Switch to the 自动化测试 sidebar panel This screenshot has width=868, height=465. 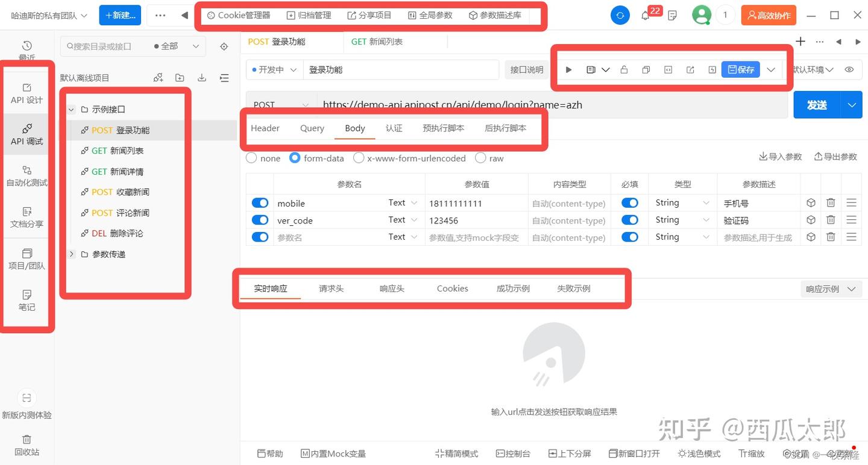tap(27, 175)
